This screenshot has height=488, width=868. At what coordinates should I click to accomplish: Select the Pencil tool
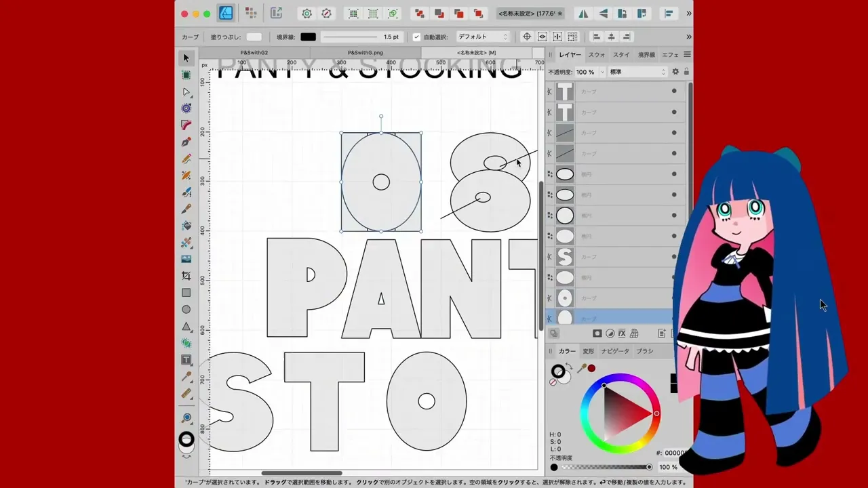(186, 159)
